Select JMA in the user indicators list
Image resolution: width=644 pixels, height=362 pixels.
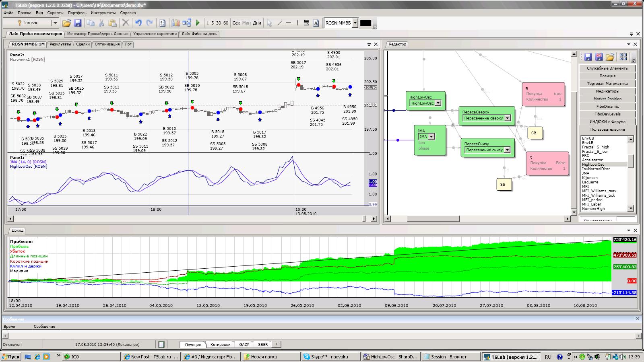tap(585, 173)
